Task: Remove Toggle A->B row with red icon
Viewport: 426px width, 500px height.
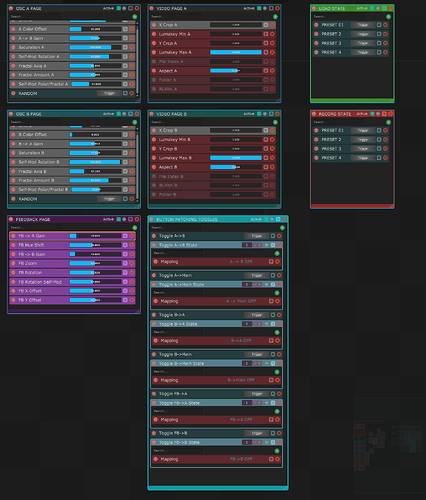Action: click(x=279, y=236)
